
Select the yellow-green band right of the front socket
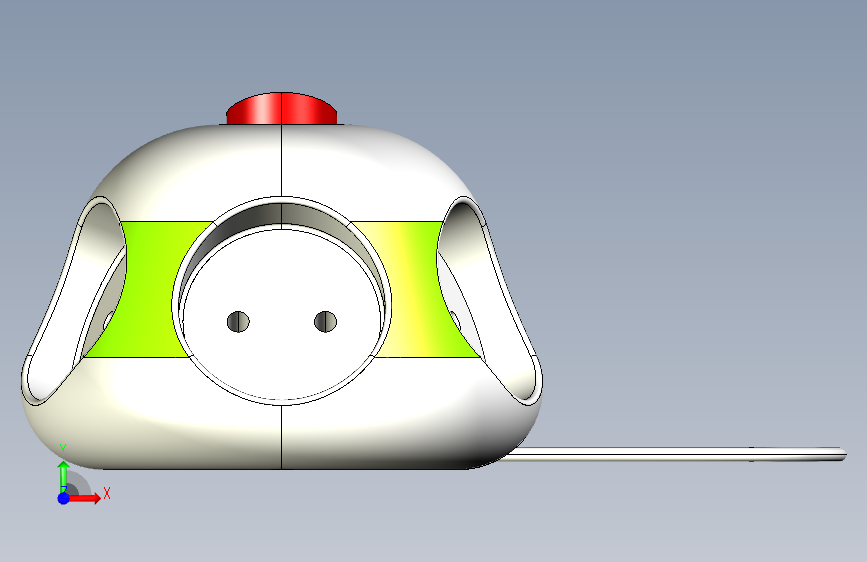coord(417,289)
